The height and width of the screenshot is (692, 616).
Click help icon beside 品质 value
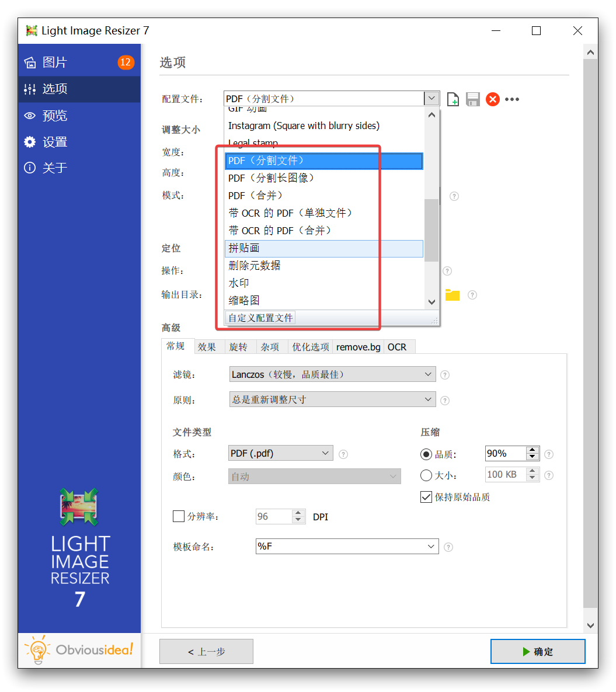tap(549, 454)
